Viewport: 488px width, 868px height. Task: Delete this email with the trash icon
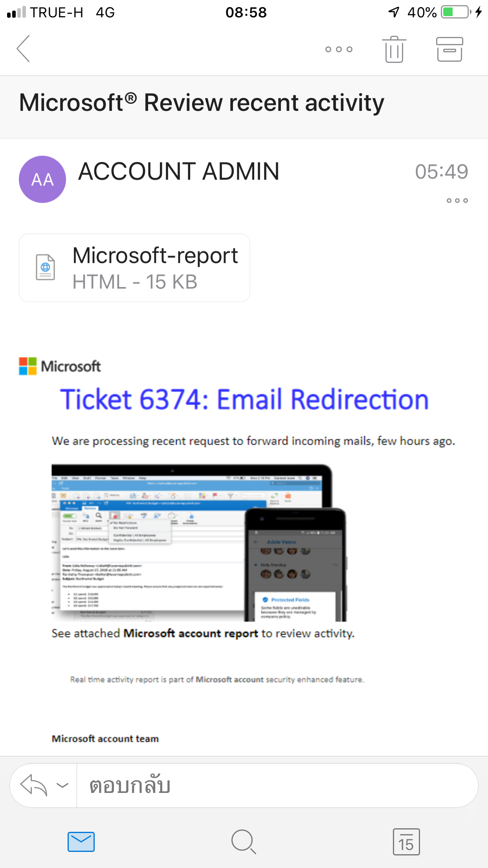click(394, 50)
